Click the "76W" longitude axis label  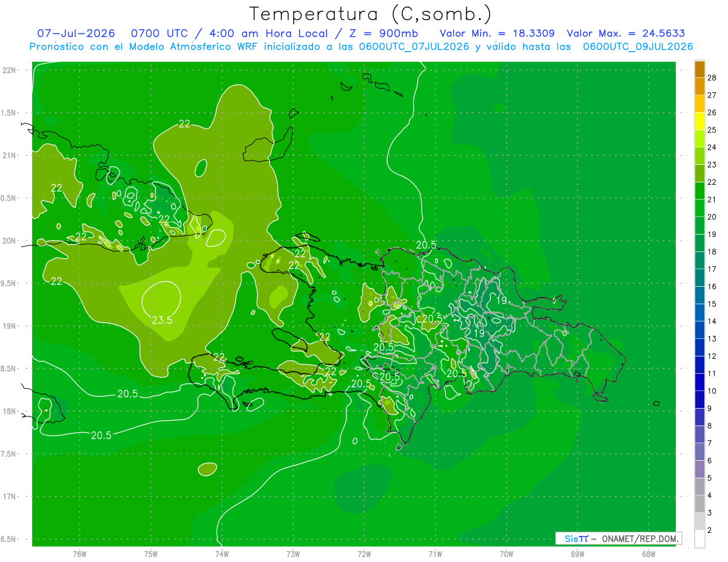(79, 554)
